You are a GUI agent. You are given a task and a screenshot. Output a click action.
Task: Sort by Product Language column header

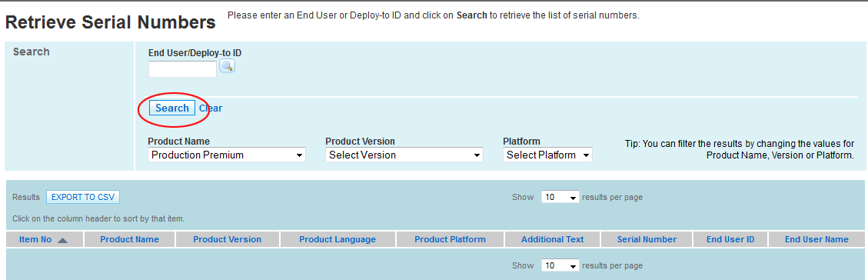tap(338, 239)
